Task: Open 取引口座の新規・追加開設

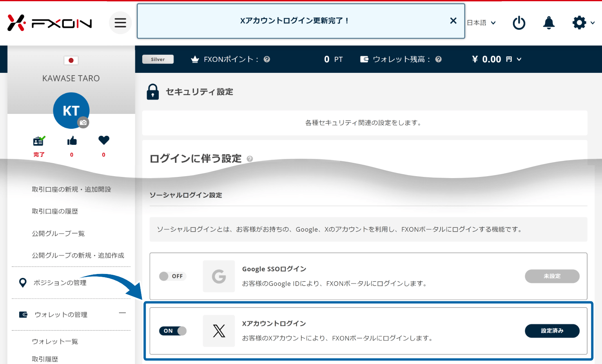Action: tap(71, 189)
